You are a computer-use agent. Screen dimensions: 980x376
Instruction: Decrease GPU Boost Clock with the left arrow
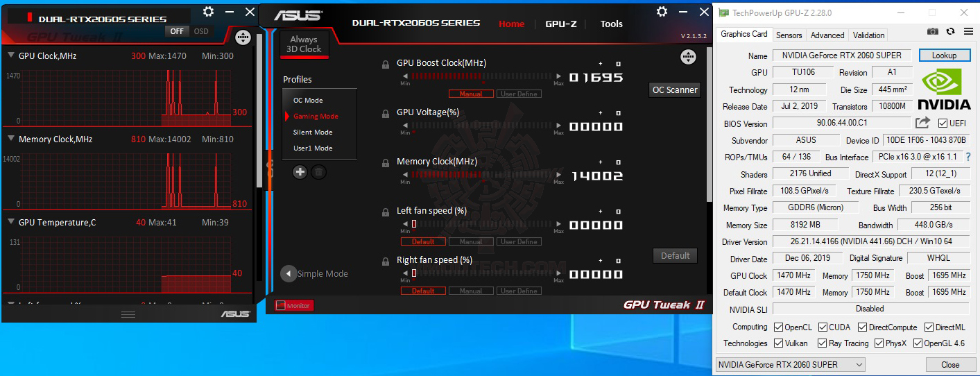click(x=404, y=76)
